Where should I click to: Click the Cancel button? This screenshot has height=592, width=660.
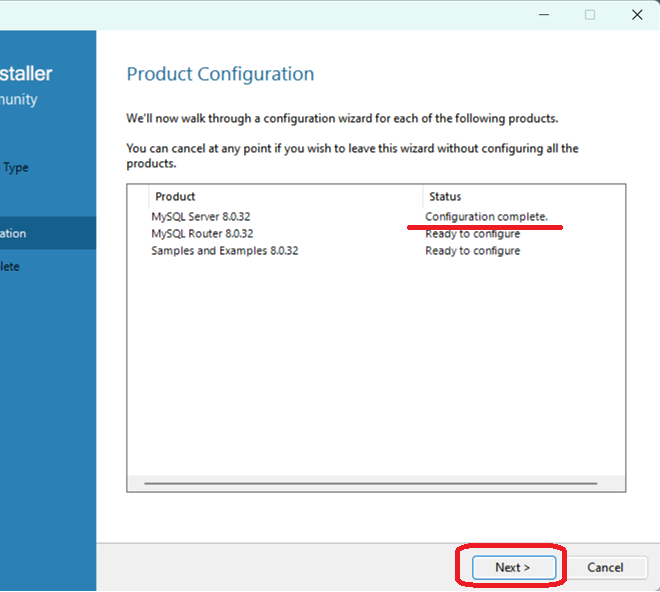(x=605, y=567)
